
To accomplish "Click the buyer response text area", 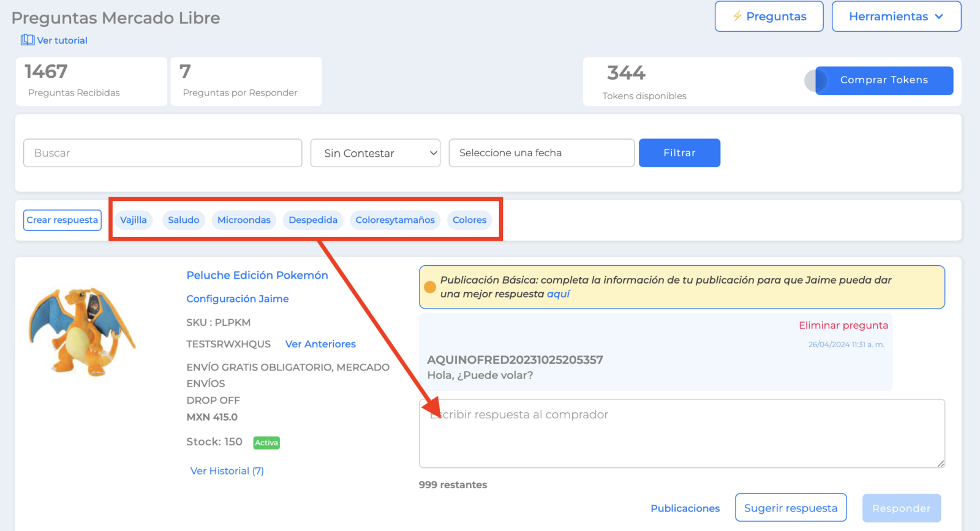I will point(682,434).
